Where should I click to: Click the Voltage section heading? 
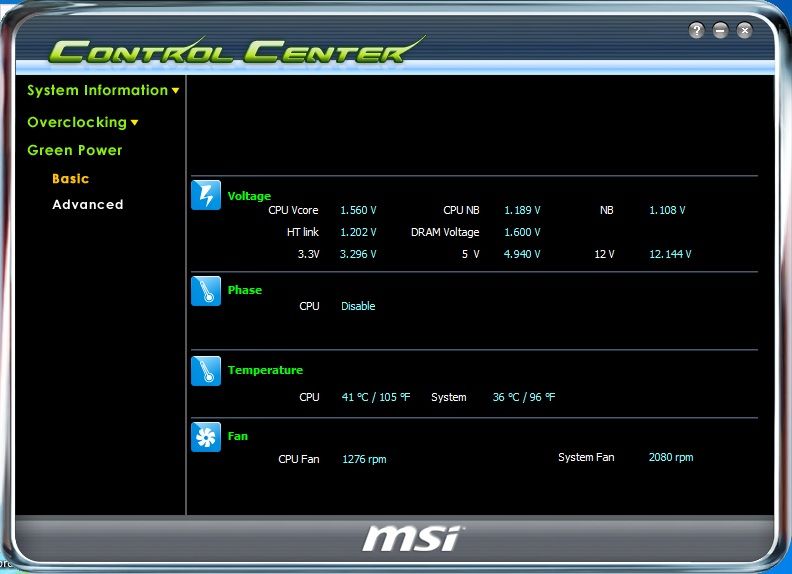pos(249,196)
